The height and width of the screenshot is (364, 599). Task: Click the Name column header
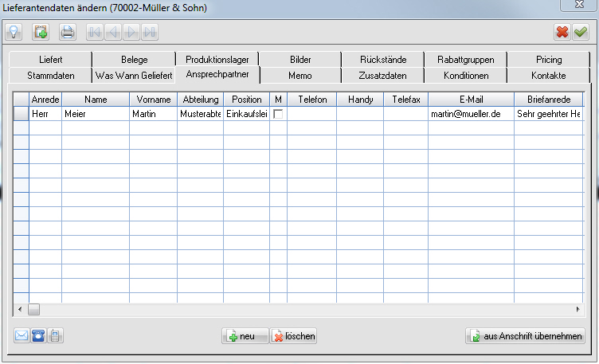[96, 100]
